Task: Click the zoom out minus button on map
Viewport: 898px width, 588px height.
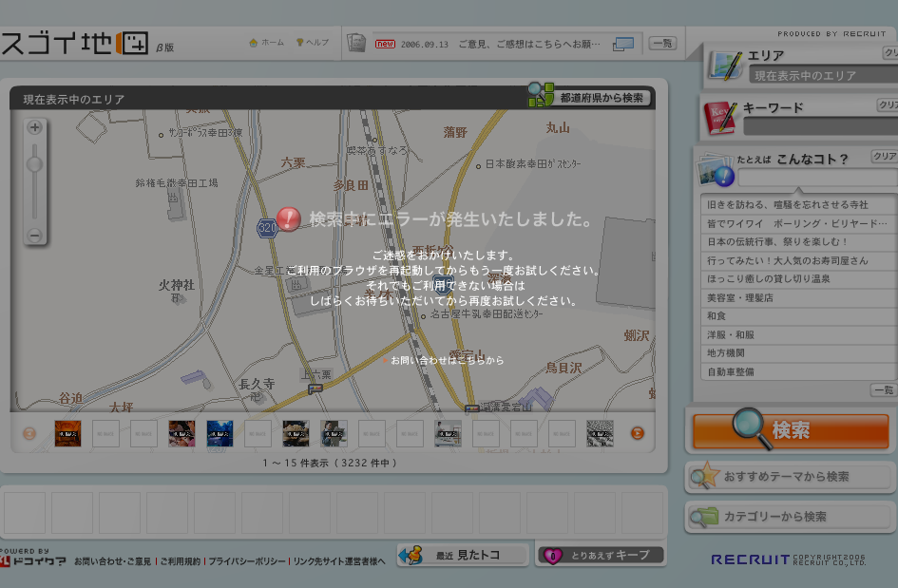Action: 35,235
